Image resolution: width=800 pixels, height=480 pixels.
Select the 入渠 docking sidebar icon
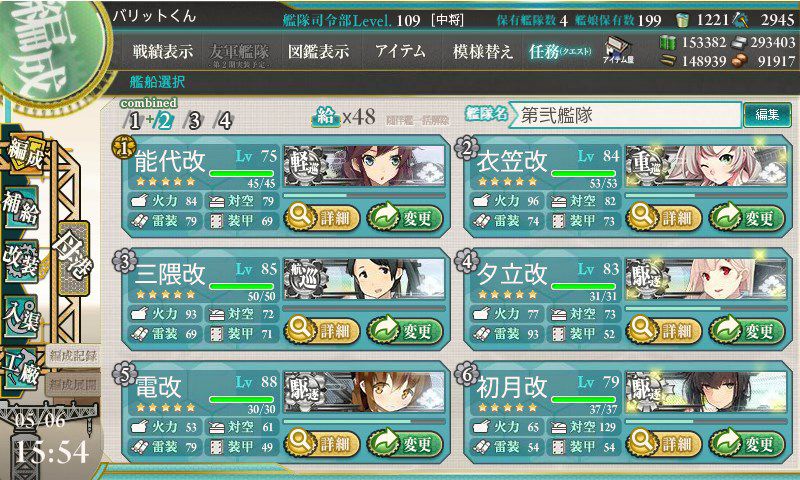[x=20, y=317]
